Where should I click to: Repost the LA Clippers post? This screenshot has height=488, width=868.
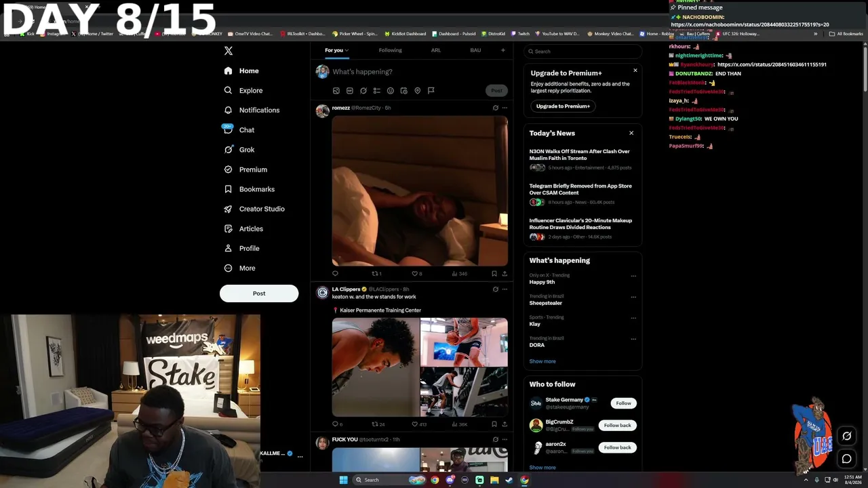[378, 424]
